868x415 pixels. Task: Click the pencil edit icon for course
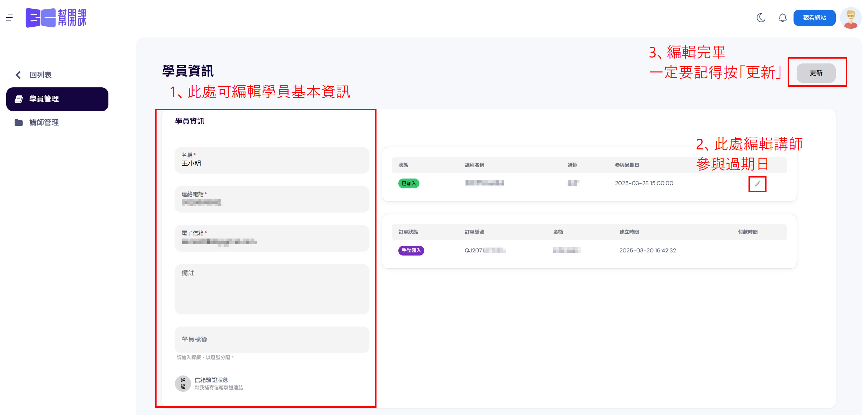757,184
